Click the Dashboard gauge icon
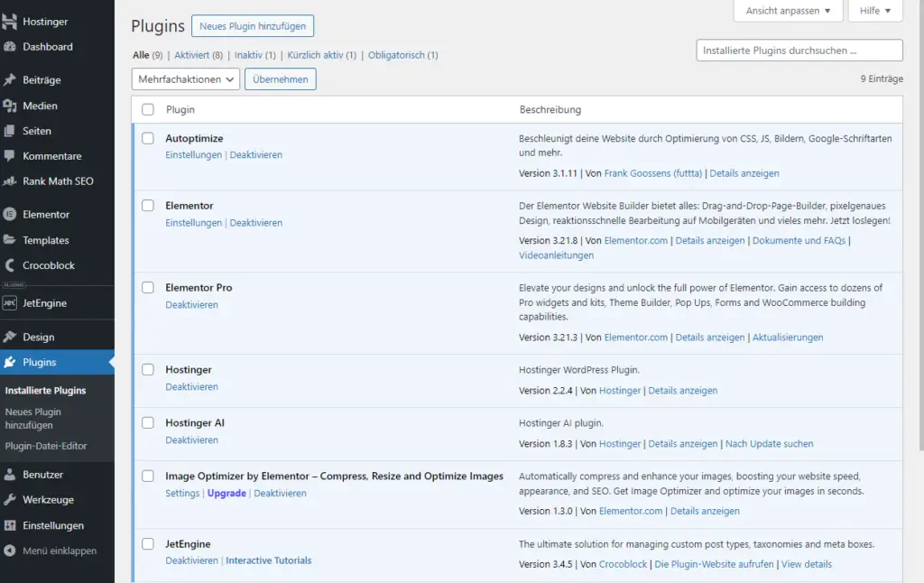 (9, 47)
